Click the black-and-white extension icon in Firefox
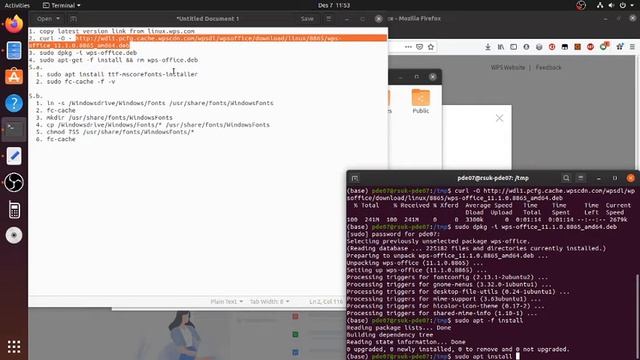 pyautogui.click(x=565, y=47)
